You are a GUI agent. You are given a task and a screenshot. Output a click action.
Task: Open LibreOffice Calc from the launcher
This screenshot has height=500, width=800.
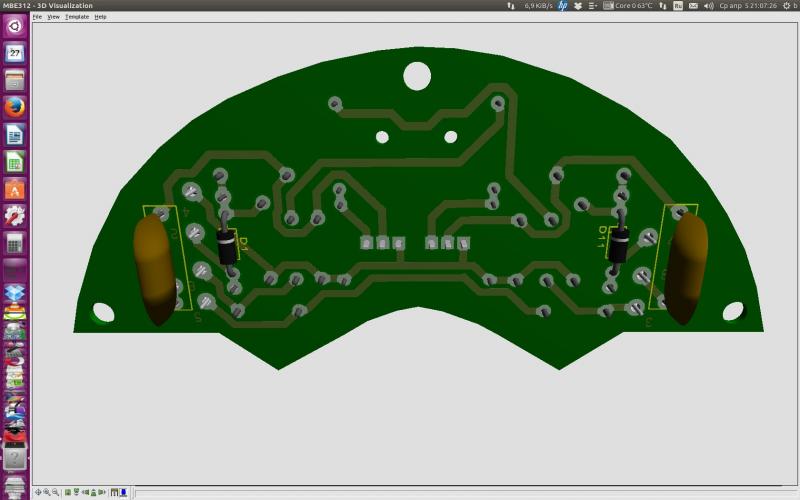tap(15, 161)
